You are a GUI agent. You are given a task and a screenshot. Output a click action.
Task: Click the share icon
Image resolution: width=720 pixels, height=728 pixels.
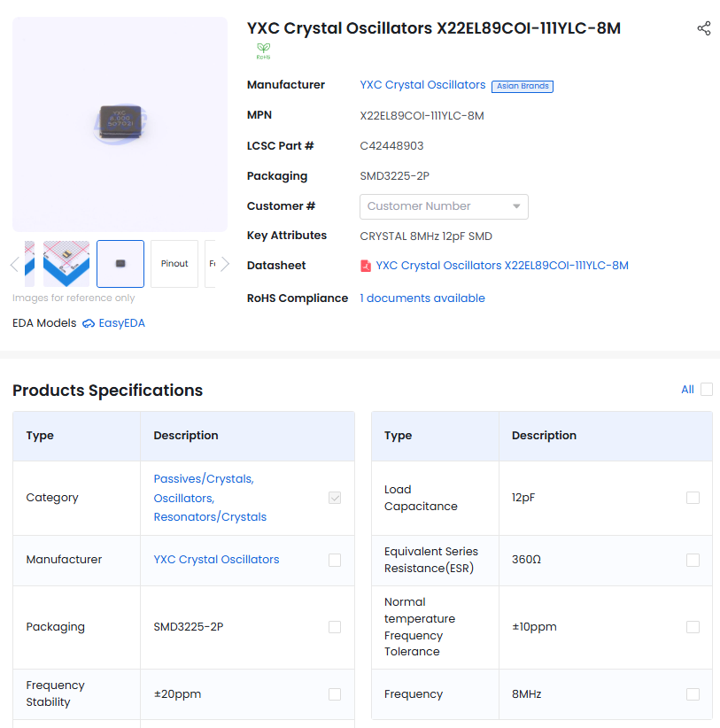[704, 28]
